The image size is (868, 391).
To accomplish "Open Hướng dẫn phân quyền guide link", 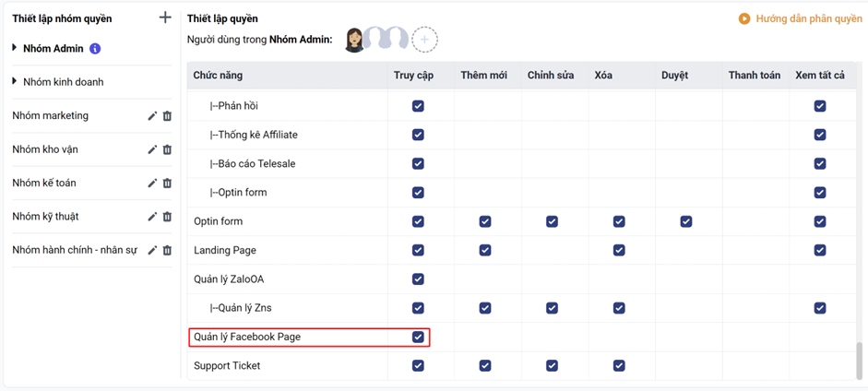I will pos(801,18).
